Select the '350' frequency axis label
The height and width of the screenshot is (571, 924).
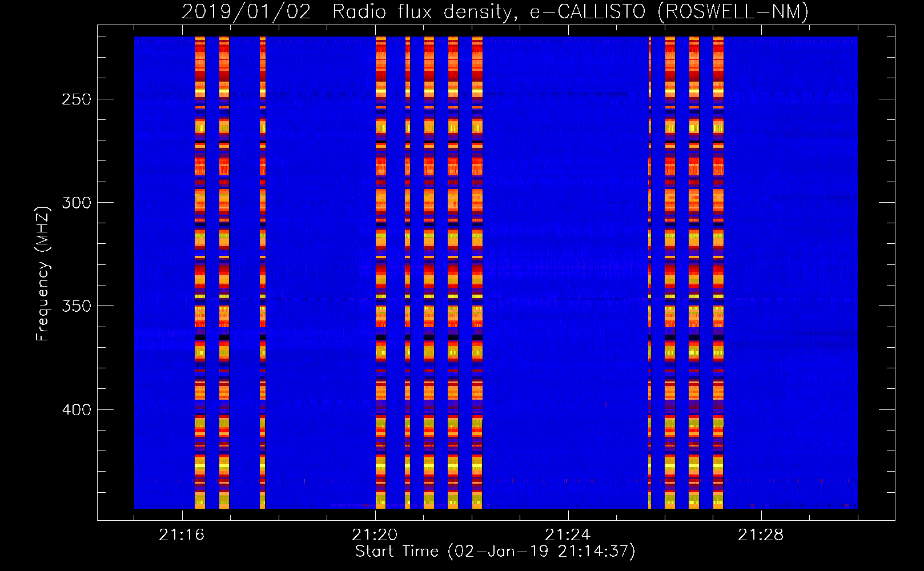click(77, 306)
